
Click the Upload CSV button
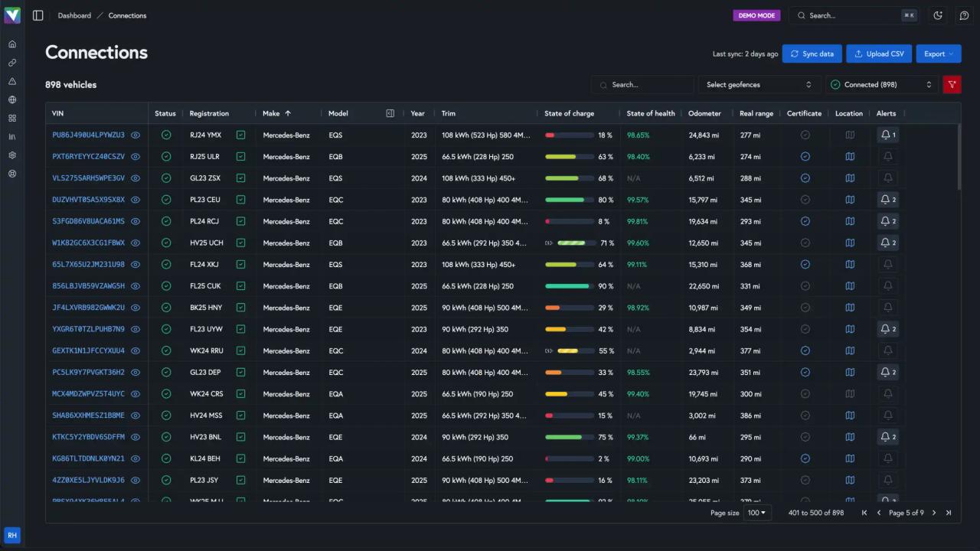point(878,54)
